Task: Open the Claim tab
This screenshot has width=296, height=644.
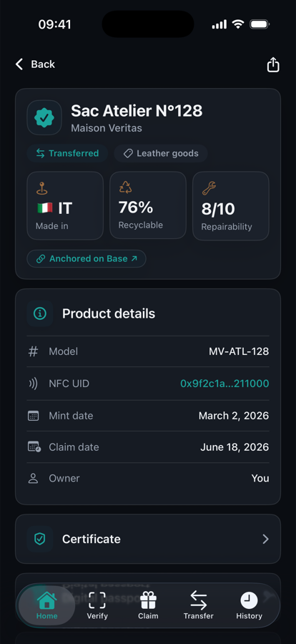Action: click(148, 605)
